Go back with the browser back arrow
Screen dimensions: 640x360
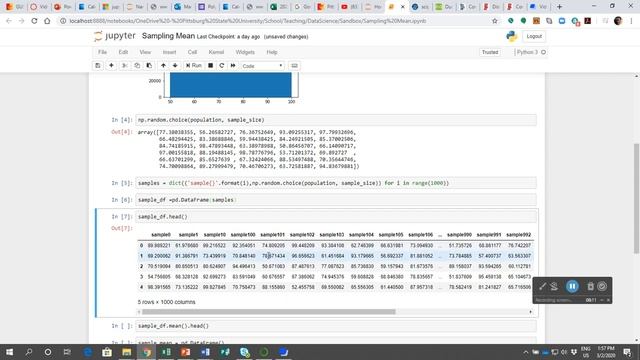pyautogui.click(x=9, y=21)
